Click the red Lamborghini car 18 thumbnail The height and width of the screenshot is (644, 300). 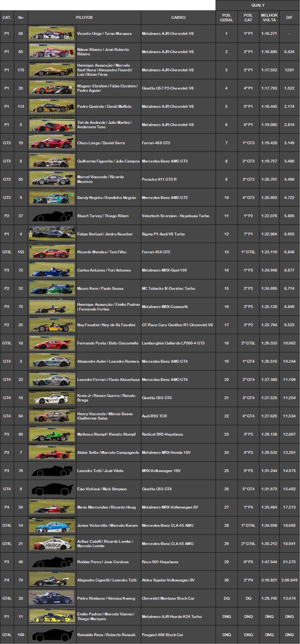(52, 343)
